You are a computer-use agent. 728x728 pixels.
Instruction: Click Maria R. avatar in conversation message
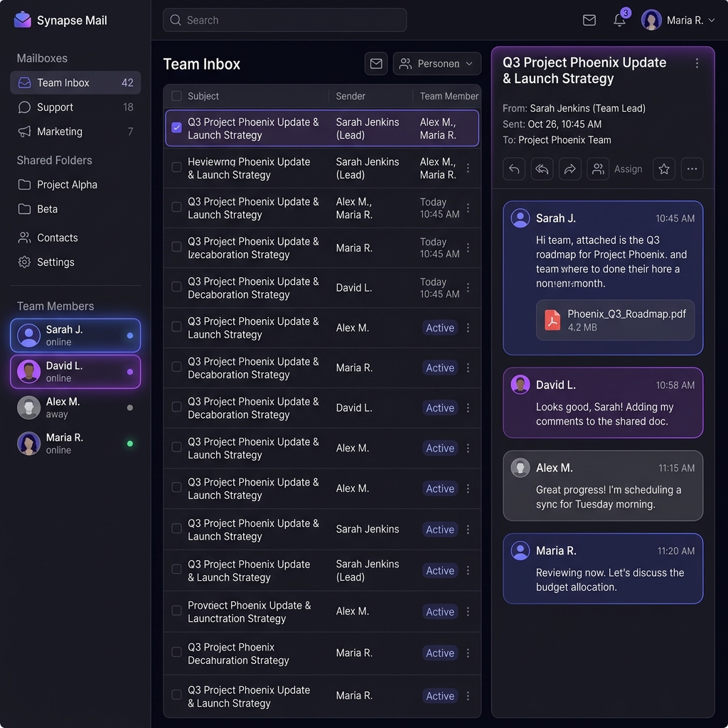[x=520, y=551]
